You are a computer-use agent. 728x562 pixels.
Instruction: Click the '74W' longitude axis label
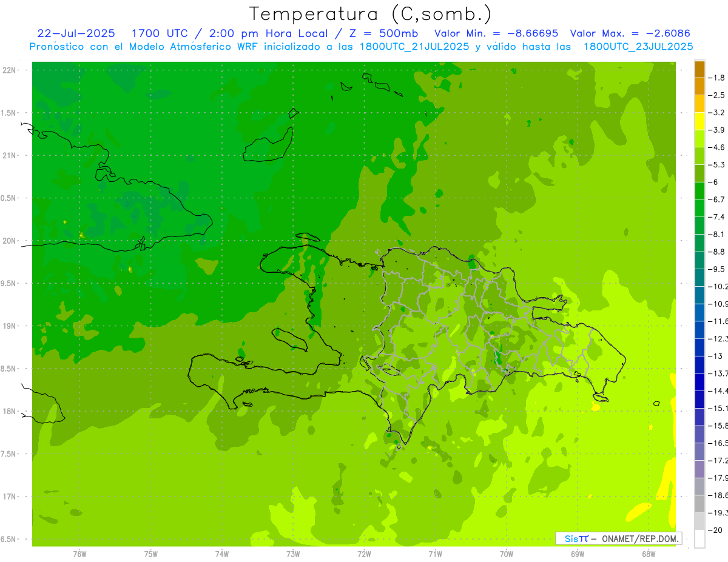pyautogui.click(x=222, y=554)
